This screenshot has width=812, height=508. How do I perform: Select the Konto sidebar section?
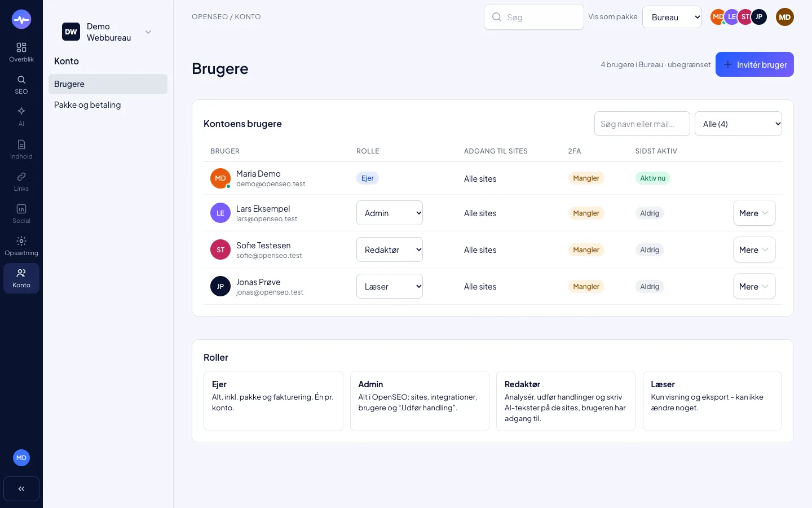click(21, 278)
